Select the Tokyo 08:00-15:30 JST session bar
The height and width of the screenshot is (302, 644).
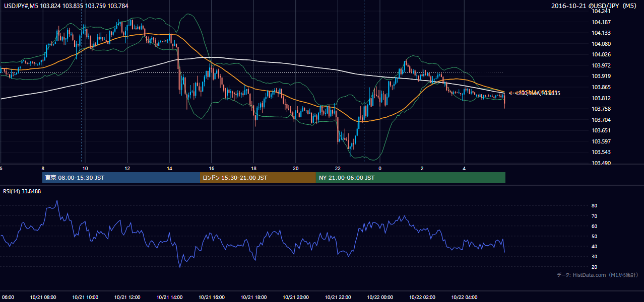click(121, 178)
